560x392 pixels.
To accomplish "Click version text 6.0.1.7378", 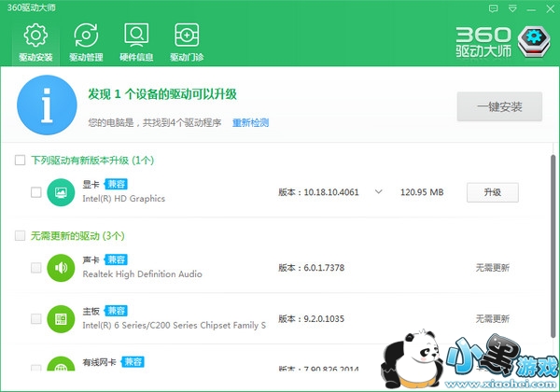I will (x=324, y=268).
